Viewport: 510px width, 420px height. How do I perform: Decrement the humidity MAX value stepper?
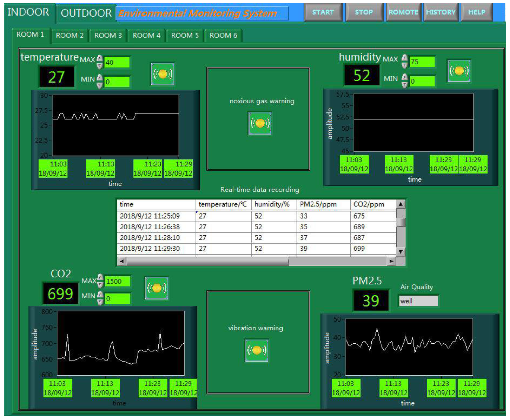[x=405, y=65]
